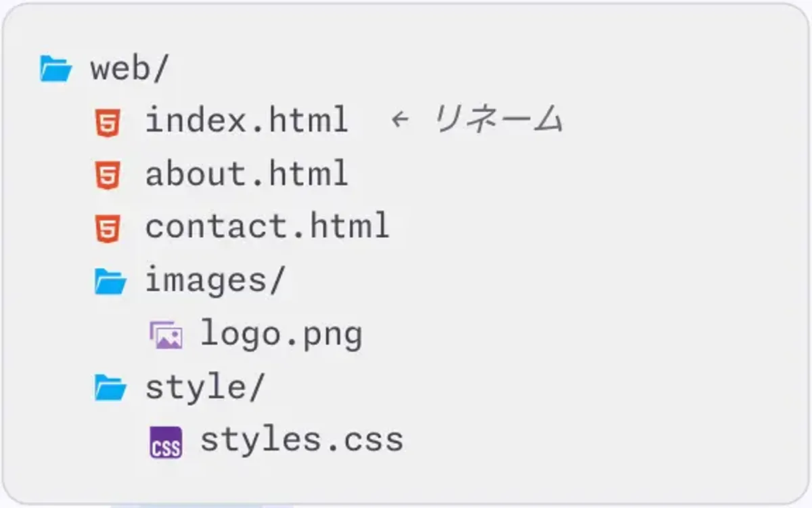Click blank panel area right of styles.css
Image resolution: width=812 pixels, height=508 pixels.
point(595,440)
